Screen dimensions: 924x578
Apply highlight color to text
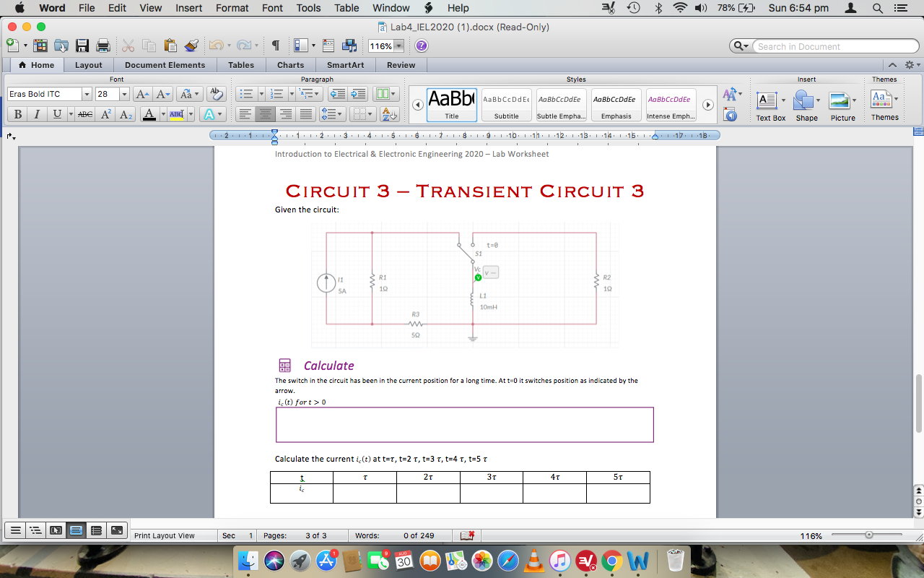pos(176,113)
